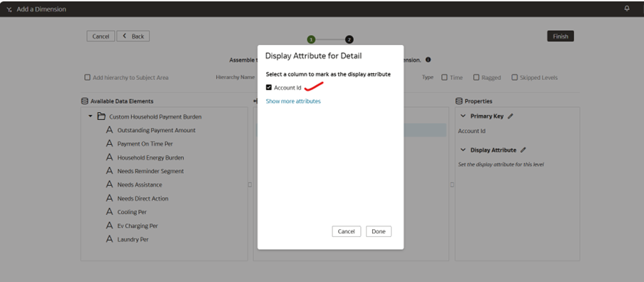Viewport: 644px width, 282px height.
Task: Select Laundry Per item
Action: (x=133, y=239)
